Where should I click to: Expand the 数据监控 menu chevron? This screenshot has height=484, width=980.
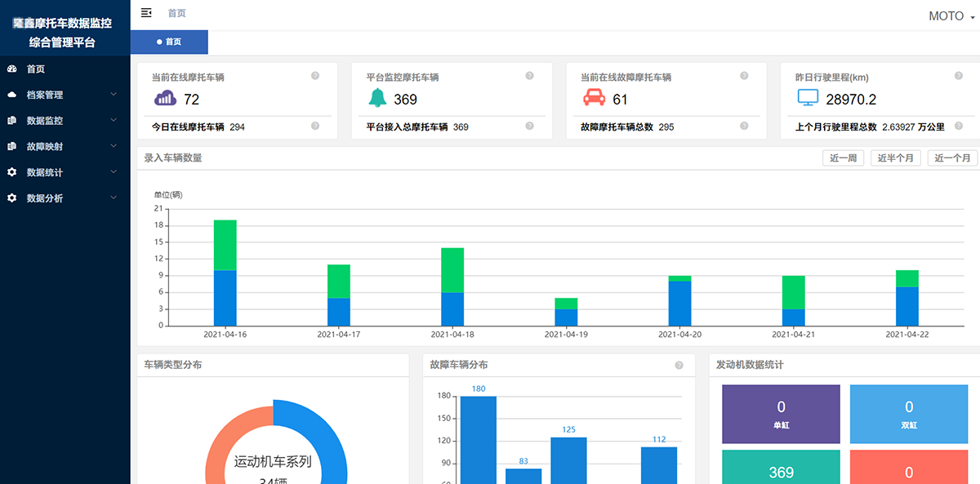coord(114,121)
